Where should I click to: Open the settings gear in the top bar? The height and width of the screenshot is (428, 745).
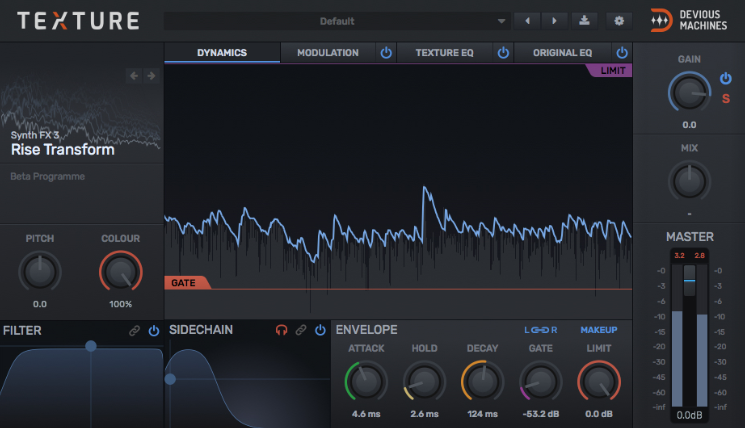point(619,20)
